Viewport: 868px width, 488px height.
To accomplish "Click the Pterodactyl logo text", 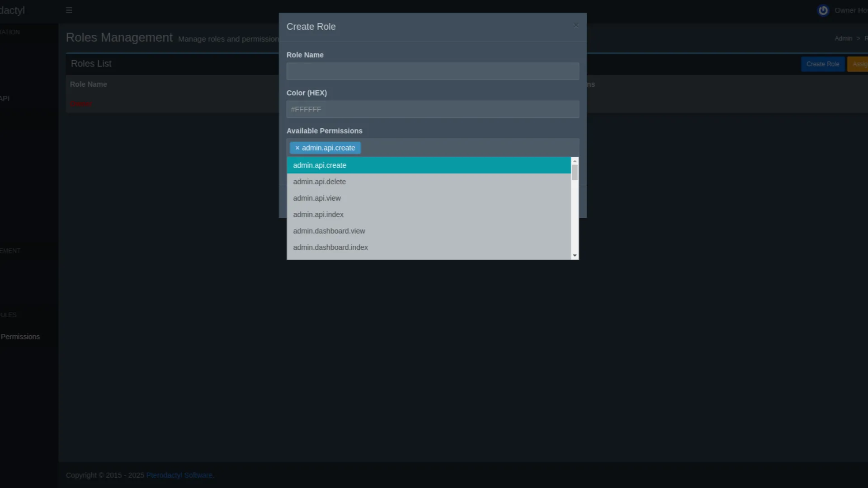I will click(x=12, y=10).
